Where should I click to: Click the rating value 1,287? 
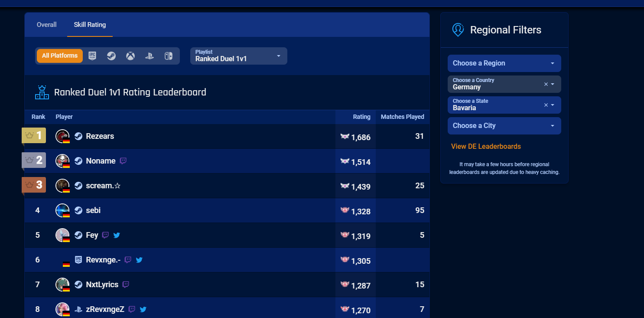[361, 286]
